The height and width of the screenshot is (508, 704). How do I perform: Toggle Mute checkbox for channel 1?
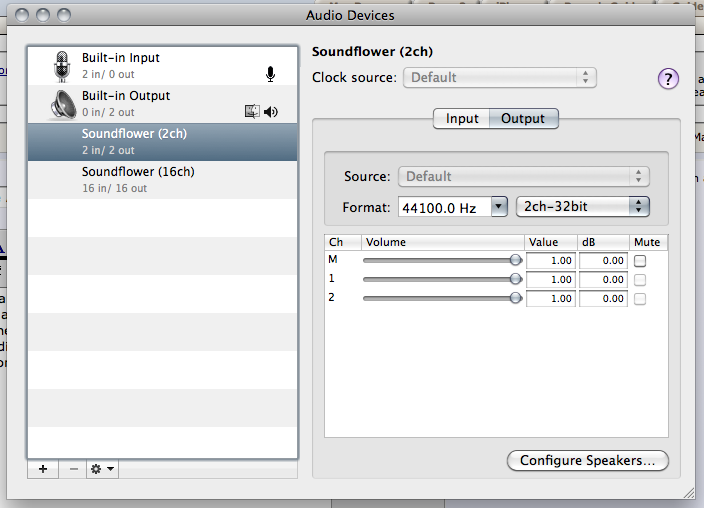[x=640, y=280]
